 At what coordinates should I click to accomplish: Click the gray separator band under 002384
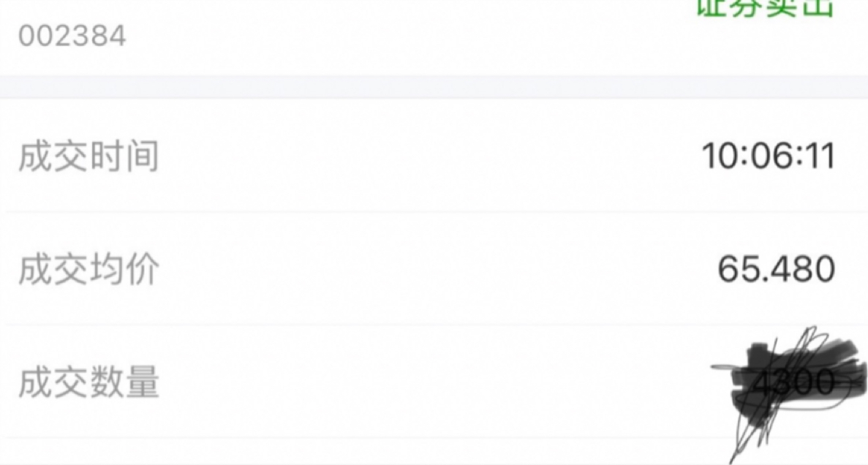[434, 87]
